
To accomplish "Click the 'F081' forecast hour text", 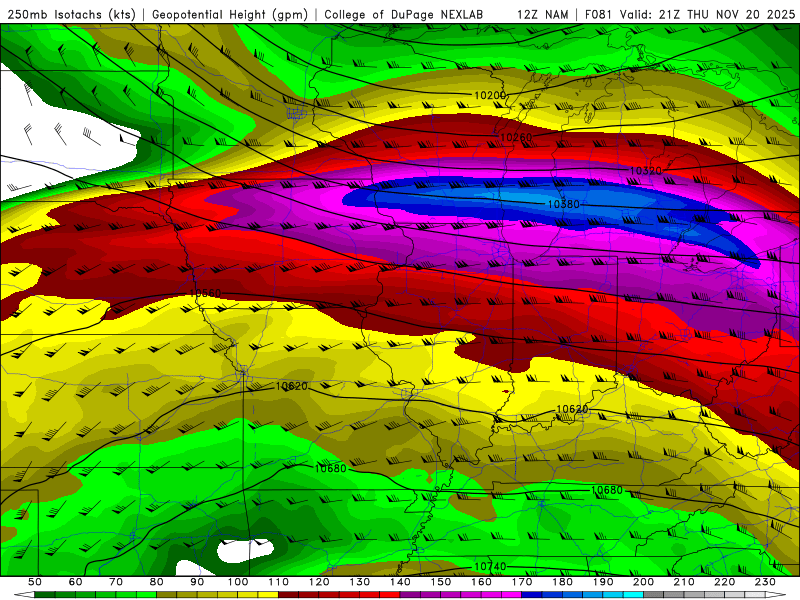I will [599, 15].
